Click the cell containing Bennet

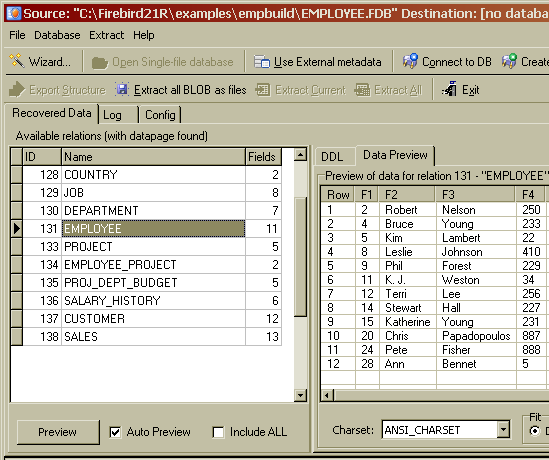click(476, 364)
